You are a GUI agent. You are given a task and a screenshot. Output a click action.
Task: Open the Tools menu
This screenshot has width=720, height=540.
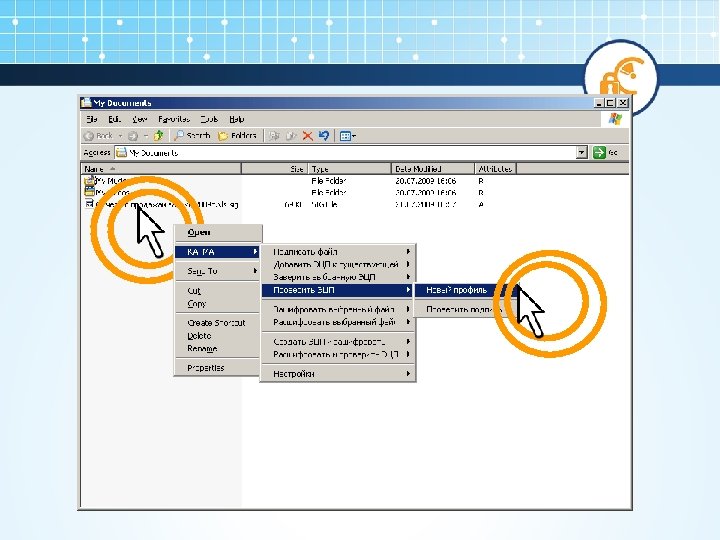tap(209, 119)
